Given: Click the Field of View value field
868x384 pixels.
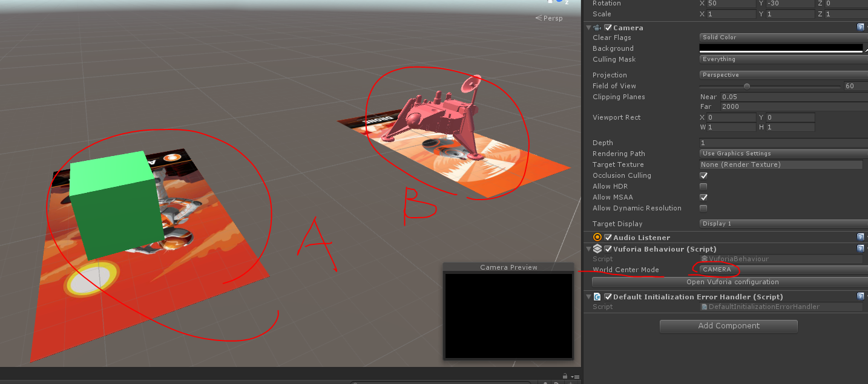Looking at the screenshot, I should (856, 86).
